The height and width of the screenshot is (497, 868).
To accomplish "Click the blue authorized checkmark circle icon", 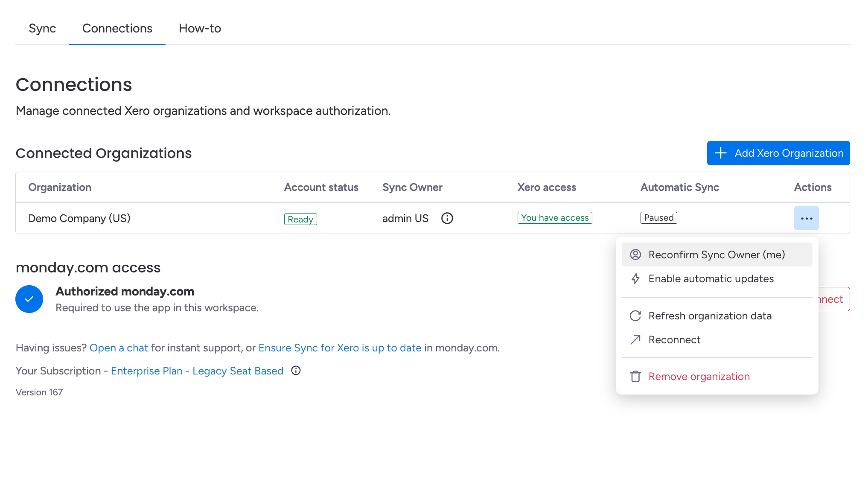I will (29, 299).
